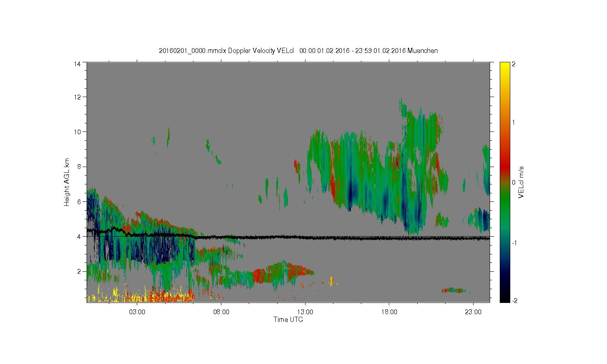
Task: Click the 4 km height tick label
Action: [79, 236]
